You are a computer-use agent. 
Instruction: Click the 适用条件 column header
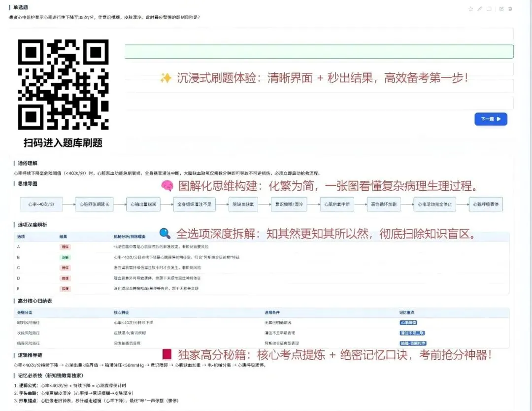point(272,312)
